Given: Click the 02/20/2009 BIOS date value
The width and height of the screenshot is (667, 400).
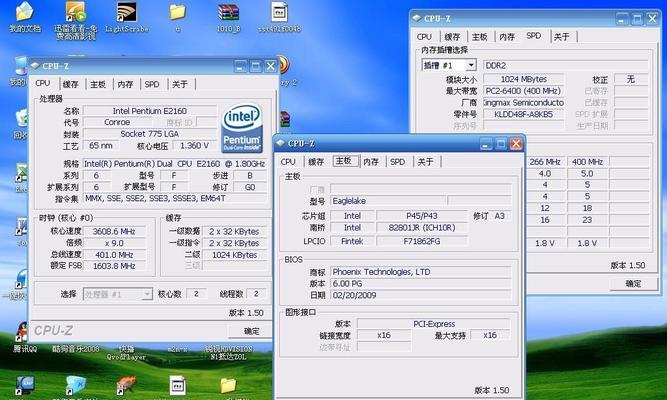Looking at the screenshot, I should pos(421,295).
